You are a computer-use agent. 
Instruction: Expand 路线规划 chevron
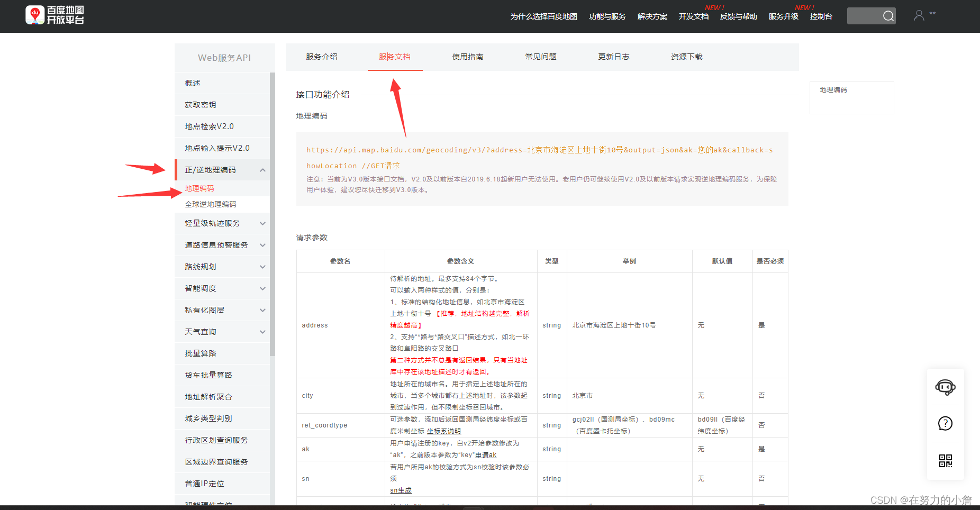click(262, 267)
